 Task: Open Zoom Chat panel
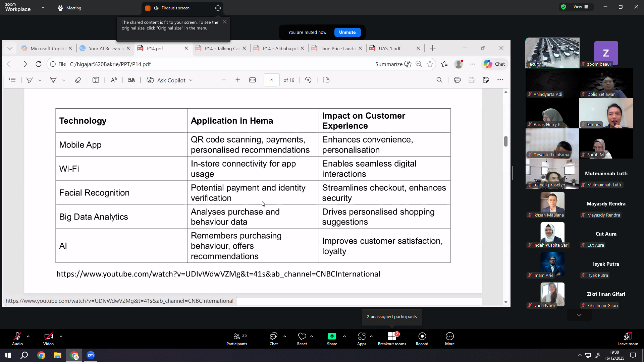click(x=274, y=339)
